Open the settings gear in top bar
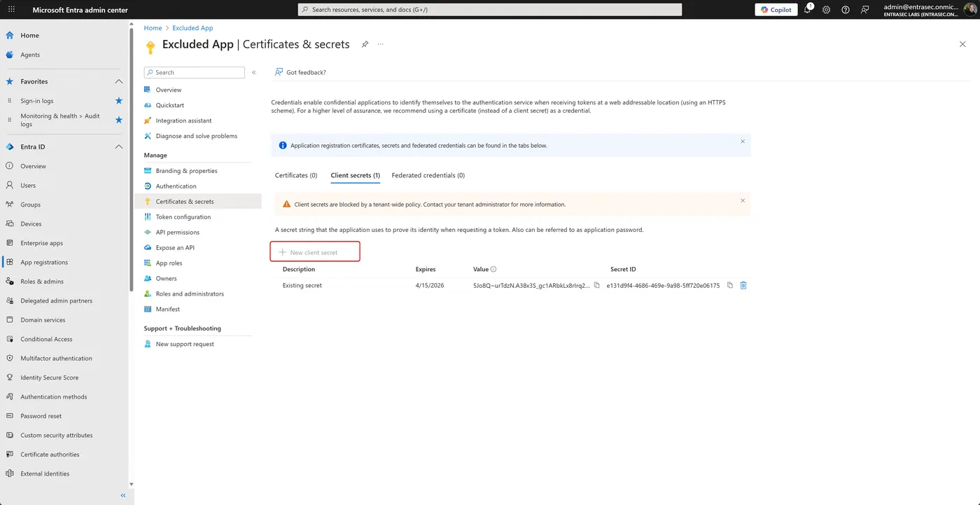This screenshot has width=980, height=505. pyautogui.click(x=827, y=10)
